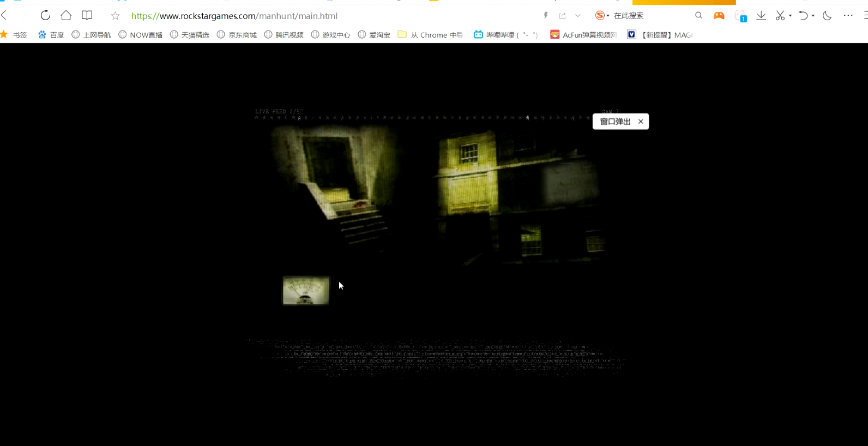This screenshot has width=868, height=446.
Task: Click the 窗口弹出 popup window button
Action: (615, 122)
